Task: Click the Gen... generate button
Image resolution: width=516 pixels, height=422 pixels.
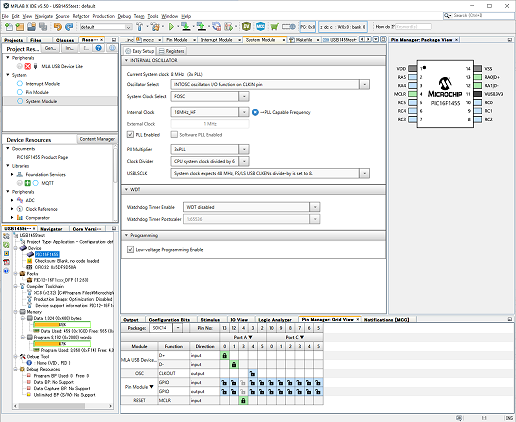Action: click(x=50, y=48)
